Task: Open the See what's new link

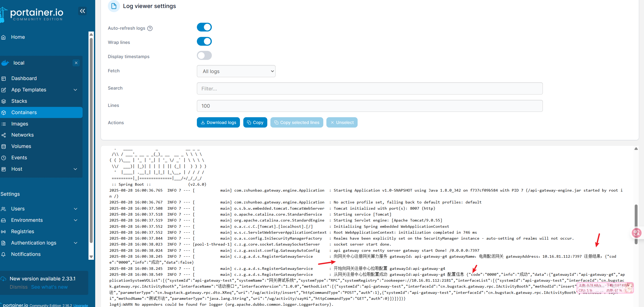Action: (49, 287)
